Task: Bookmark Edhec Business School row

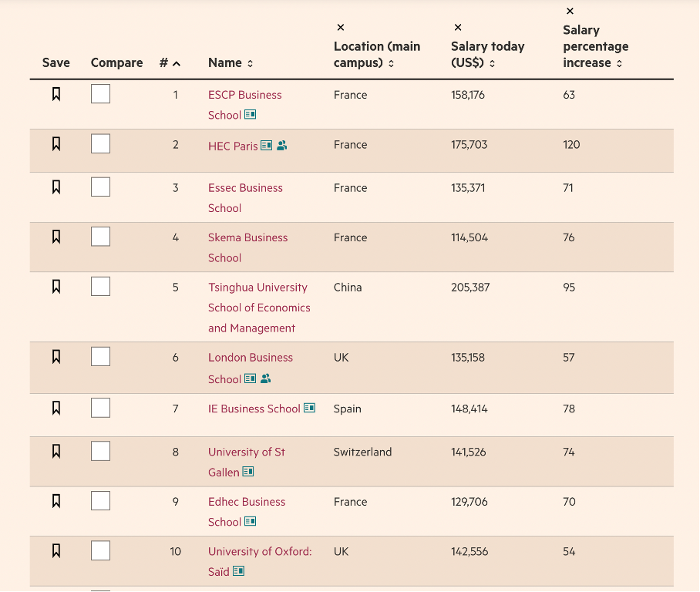Action: (x=56, y=501)
